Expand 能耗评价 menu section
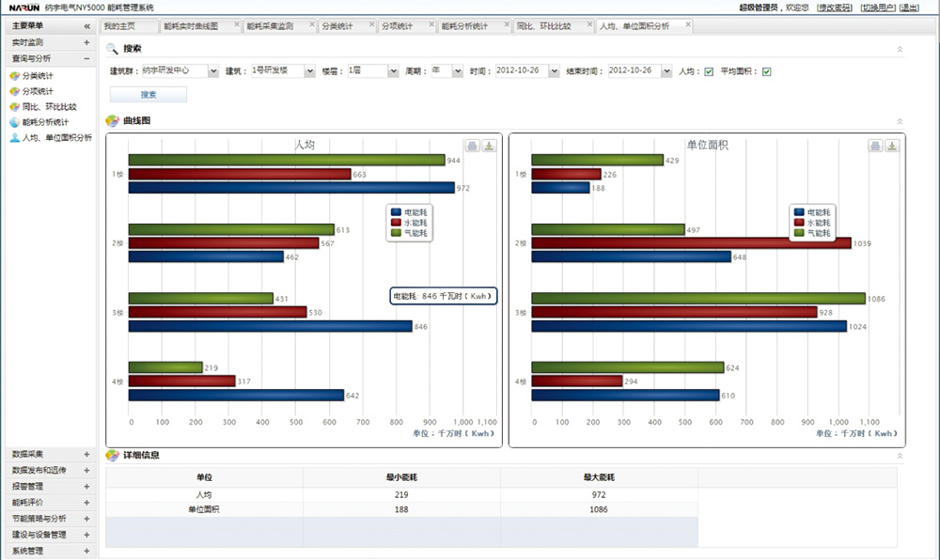Viewport: 940px width, 560px height. (x=86, y=503)
